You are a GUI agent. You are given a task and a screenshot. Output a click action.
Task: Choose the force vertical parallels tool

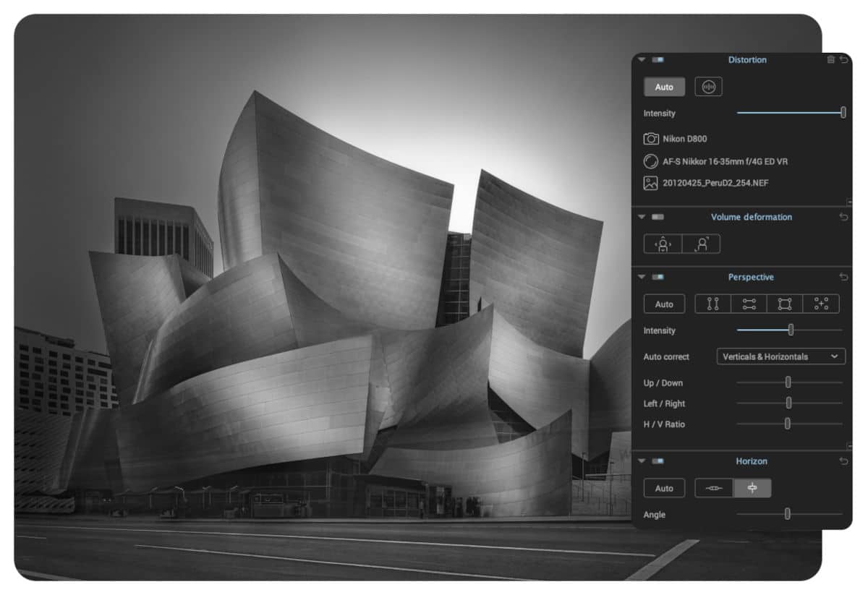tap(712, 304)
